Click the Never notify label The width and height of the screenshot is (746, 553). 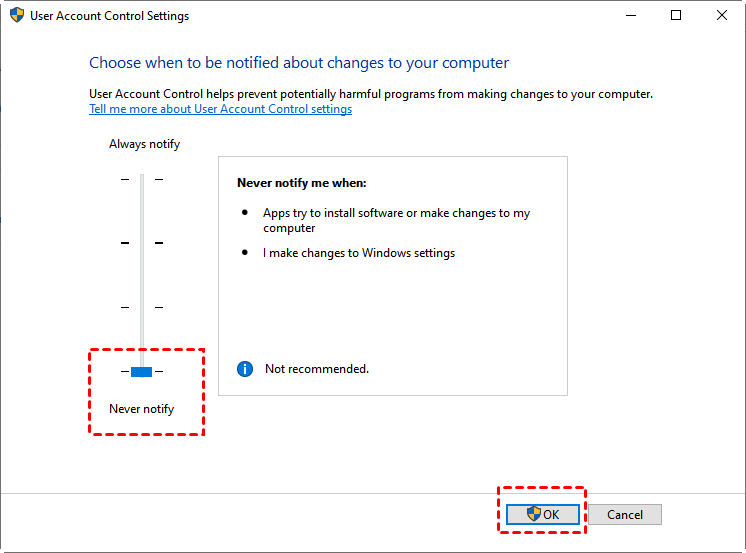pyautogui.click(x=141, y=409)
